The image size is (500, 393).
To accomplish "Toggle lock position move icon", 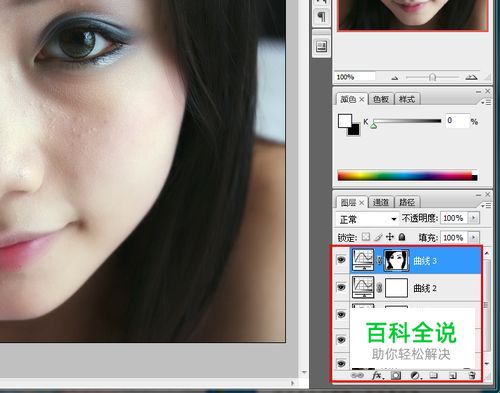I will [390, 237].
